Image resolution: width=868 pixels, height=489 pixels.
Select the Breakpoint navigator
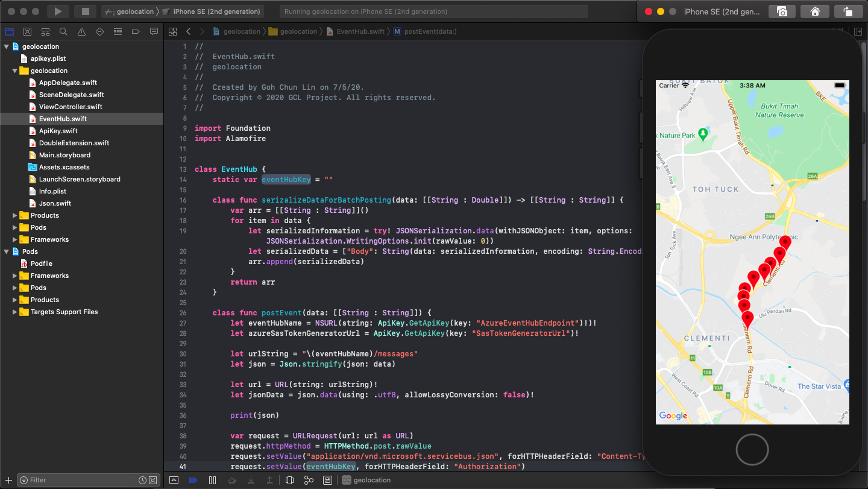click(135, 31)
